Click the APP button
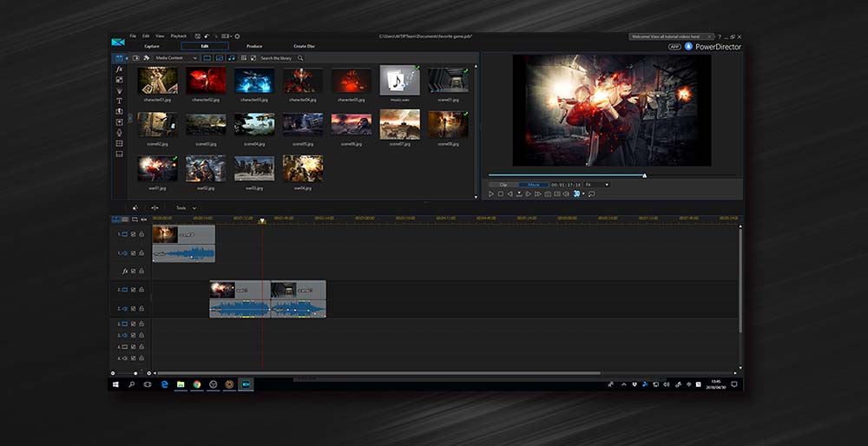The width and height of the screenshot is (868, 446). pos(674,47)
